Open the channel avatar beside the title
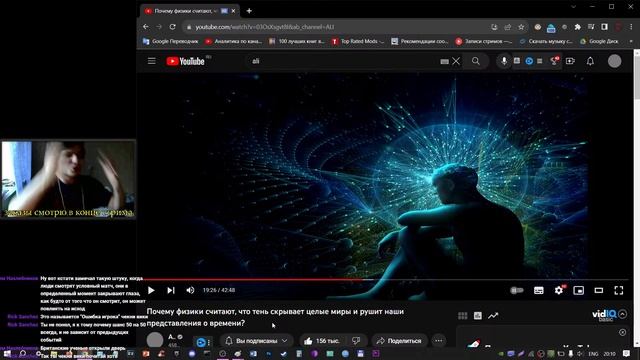This screenshot has width=640, height=360. [155, 340]
